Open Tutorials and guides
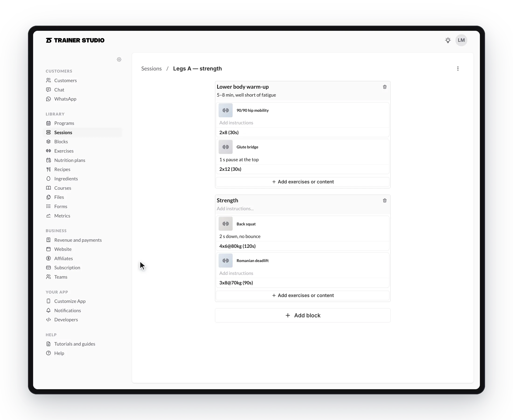513x420 pixels. click(83, 344)
